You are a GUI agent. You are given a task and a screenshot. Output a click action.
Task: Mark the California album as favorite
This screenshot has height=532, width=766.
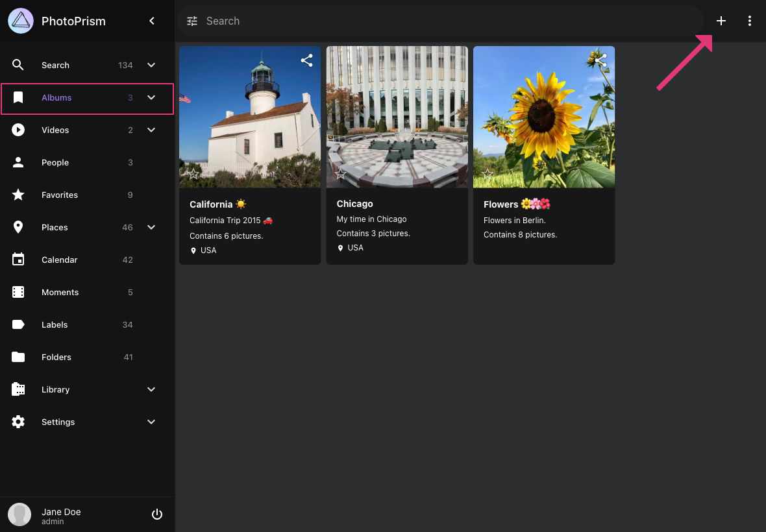click(193, 174)
